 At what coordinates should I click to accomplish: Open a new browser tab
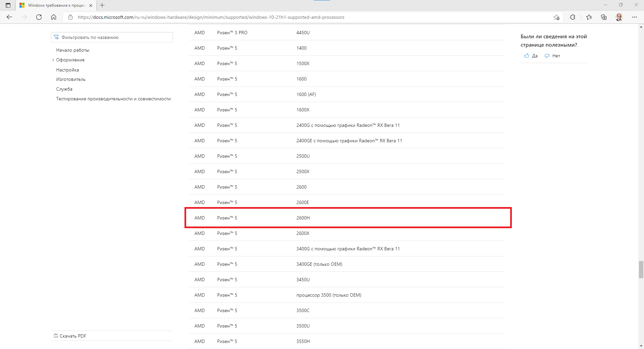click(x=102, y=5)
